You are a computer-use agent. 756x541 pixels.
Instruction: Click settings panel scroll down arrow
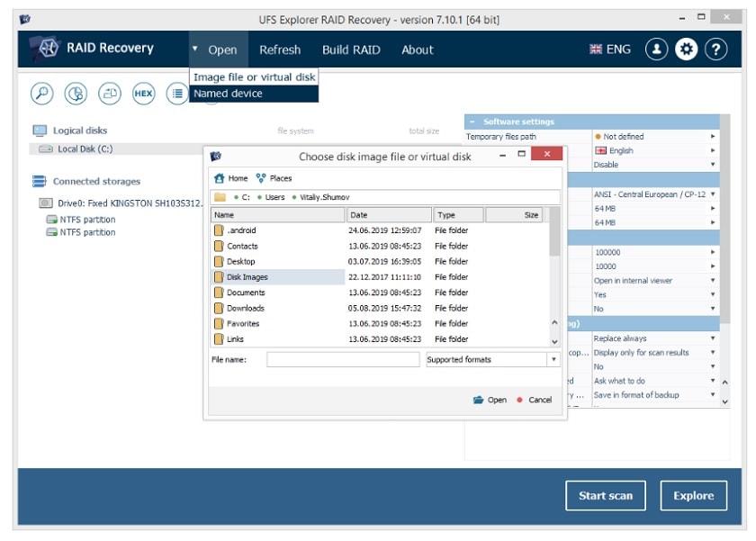(x=724, y=401)
